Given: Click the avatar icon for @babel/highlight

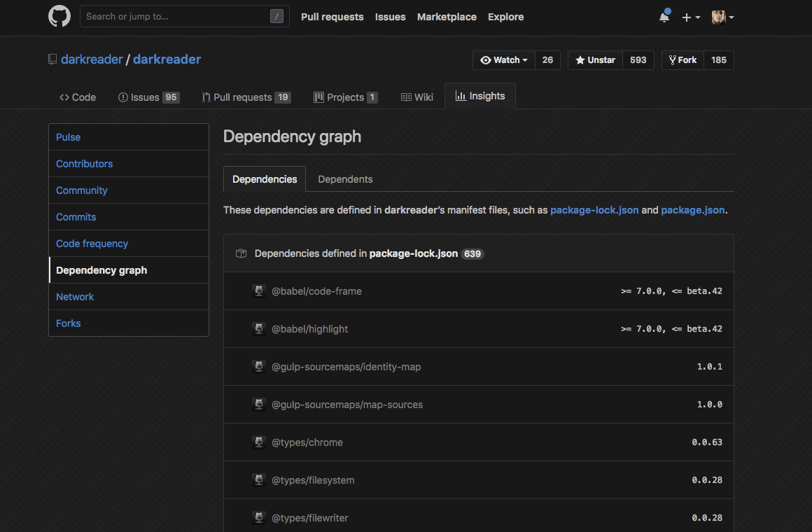Looking at the screenshot, I should pyautogui.click(x=259, y=329).
